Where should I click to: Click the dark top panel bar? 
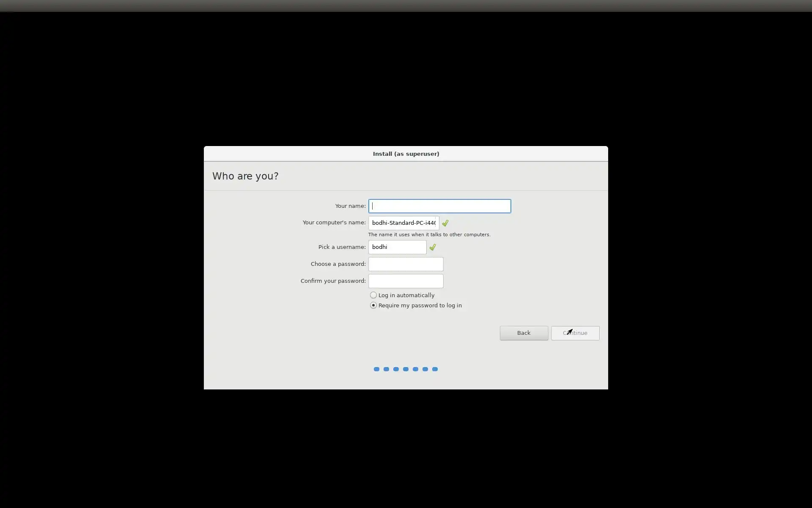click(406, 6)
